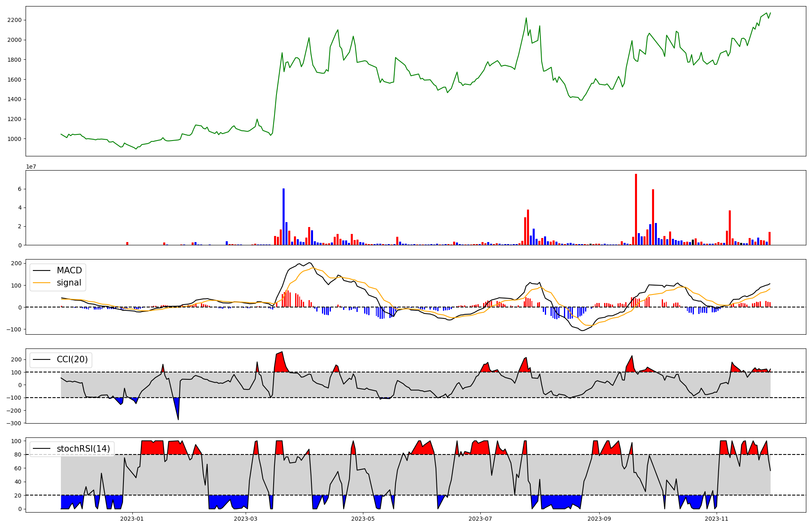Click the 1e7 exponent label above volume axis
Screen dimensions: 812x528
[31, 167]
